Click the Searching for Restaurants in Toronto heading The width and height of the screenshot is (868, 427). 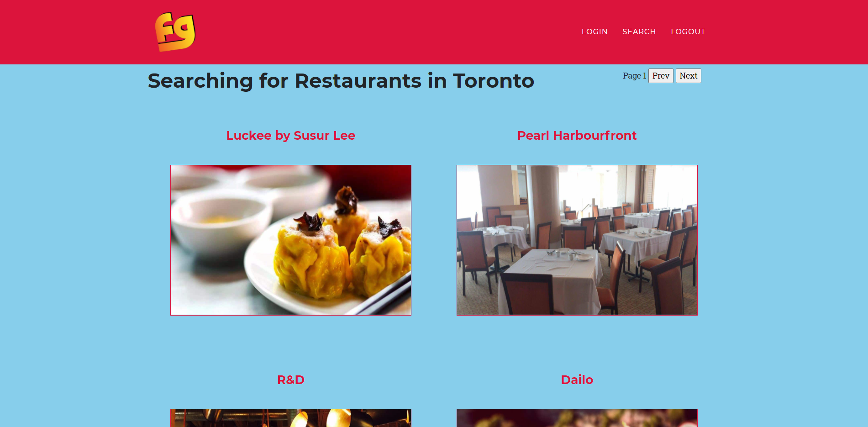[x=341, y=81]
